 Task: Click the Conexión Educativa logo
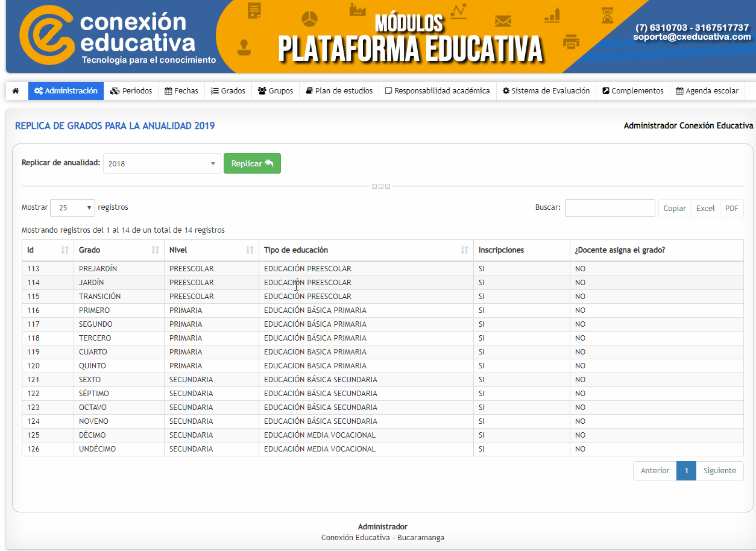(109, 36)
